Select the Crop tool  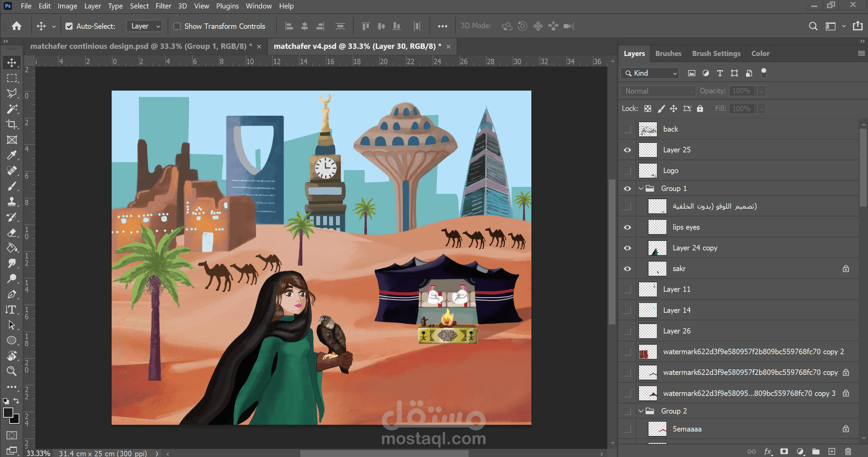pyautogui.click(x=12, y=124)
